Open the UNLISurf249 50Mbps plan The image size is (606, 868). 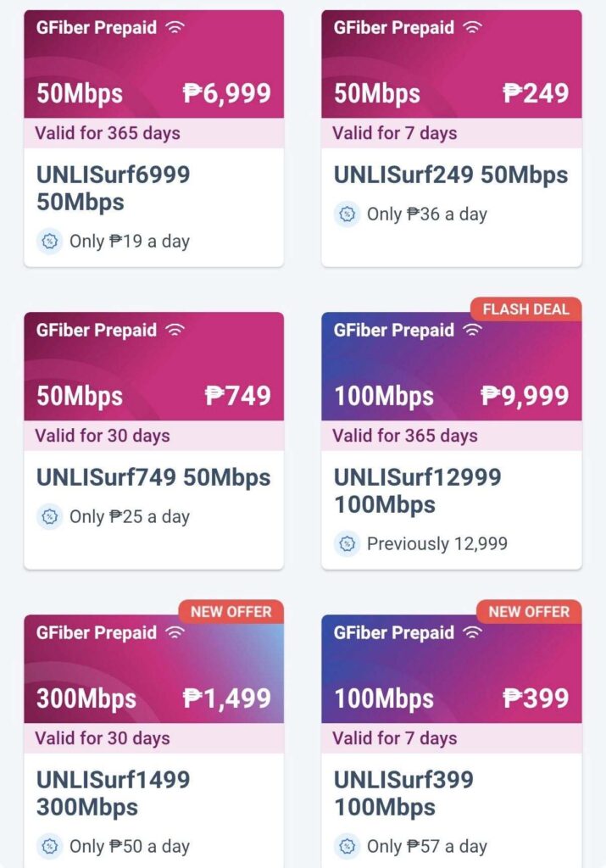point(450,175)
